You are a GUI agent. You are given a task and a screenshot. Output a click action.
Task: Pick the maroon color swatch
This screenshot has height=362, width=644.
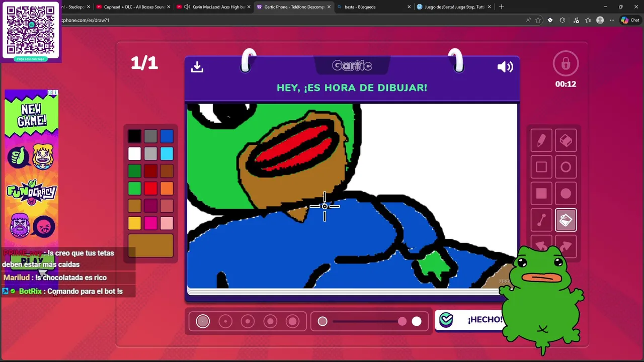pyautogui.click(x=150, y=206)
